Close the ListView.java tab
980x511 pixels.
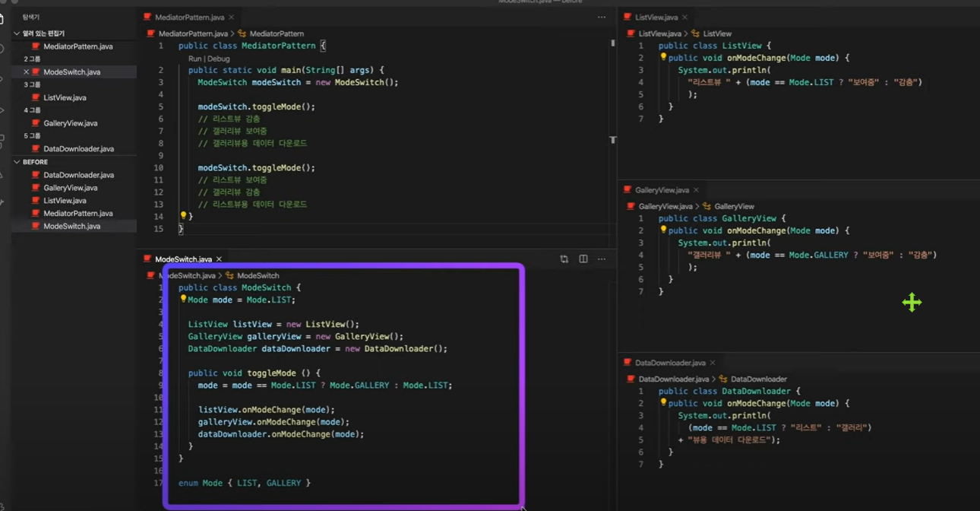pyautogui.click(x=685, y=17)
